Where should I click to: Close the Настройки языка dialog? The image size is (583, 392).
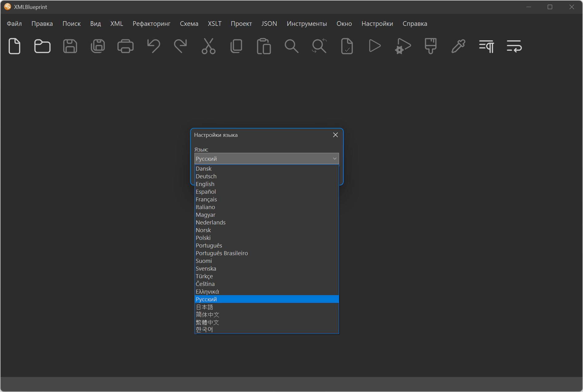[x=335, y=135]
